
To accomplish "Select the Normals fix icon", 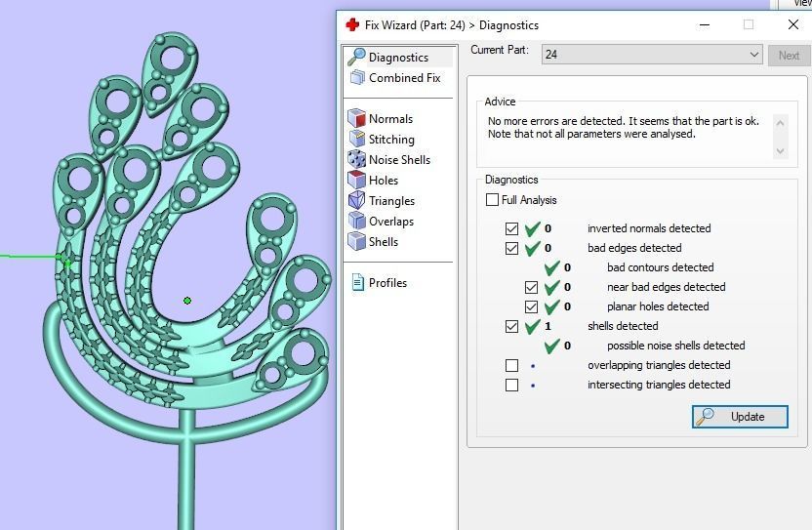I will pyautogui.click(x=357, y=119).
